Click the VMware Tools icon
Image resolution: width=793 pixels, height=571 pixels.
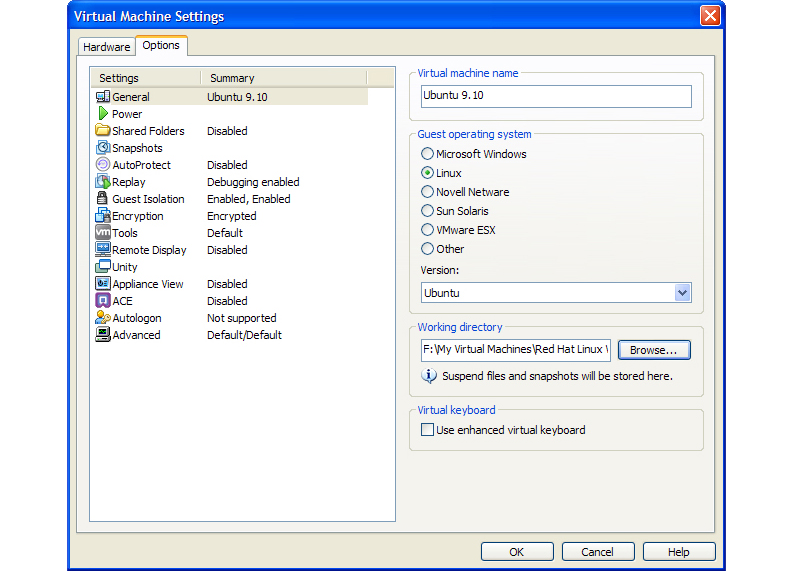pos(103,232)
